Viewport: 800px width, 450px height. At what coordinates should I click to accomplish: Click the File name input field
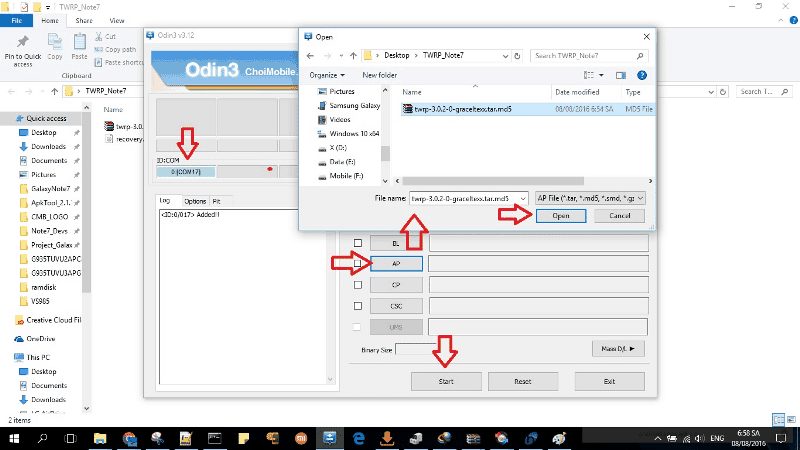[x=465, y=198]
